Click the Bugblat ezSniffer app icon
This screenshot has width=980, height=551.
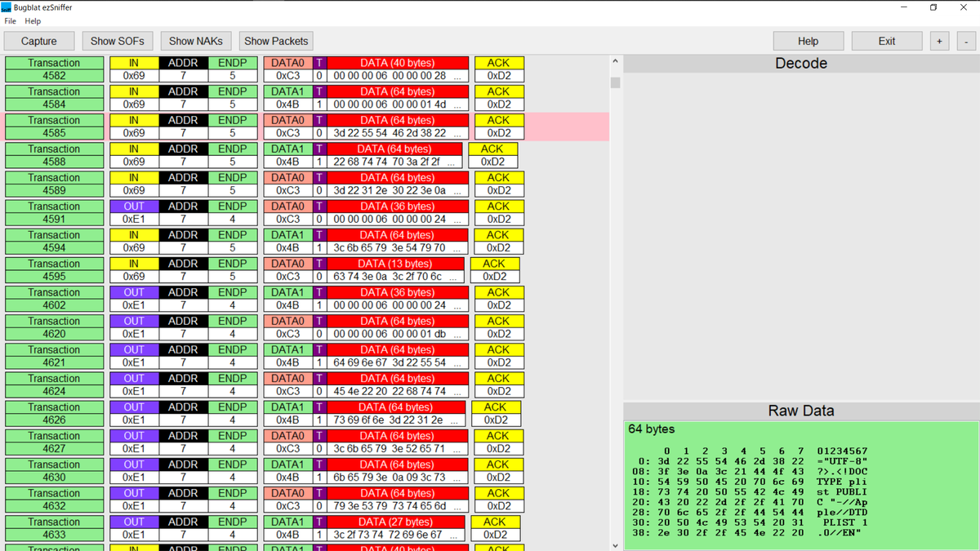click(7, 7)
